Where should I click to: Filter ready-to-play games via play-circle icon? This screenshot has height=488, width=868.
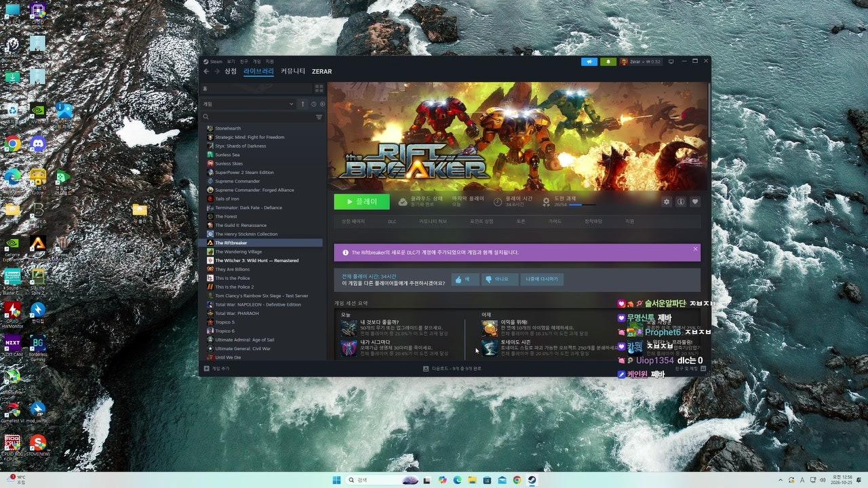[322, 104]
